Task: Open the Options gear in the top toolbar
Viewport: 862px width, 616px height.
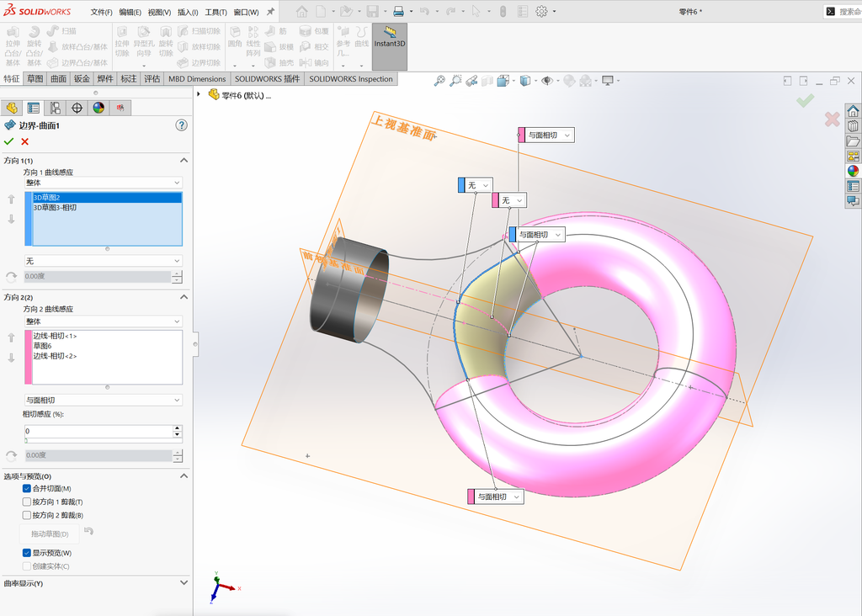Action: pyautogui.click(x=541, y=11)
